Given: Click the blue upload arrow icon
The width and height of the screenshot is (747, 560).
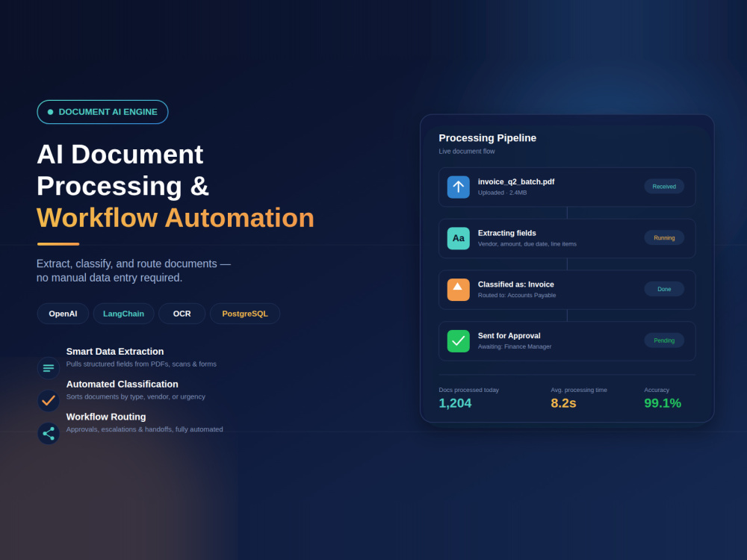Looking at the screenshot, I should point(459,187).
